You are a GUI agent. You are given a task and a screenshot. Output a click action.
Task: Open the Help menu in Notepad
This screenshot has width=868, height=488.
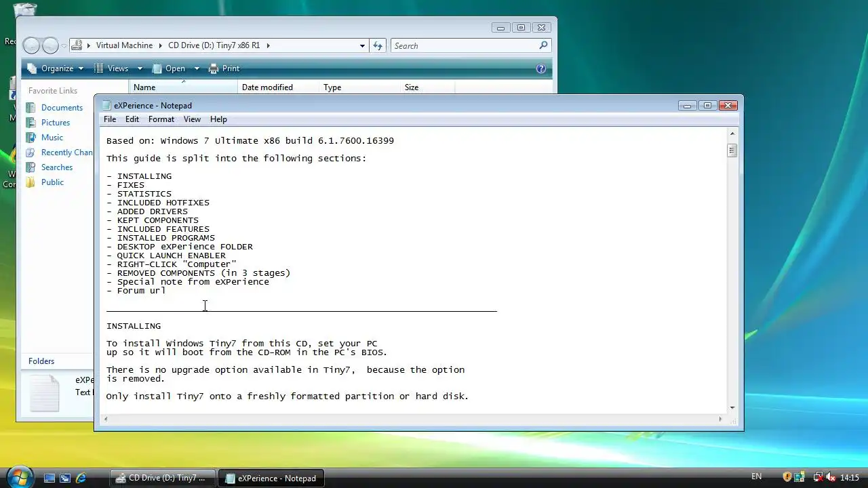point(218,119)
